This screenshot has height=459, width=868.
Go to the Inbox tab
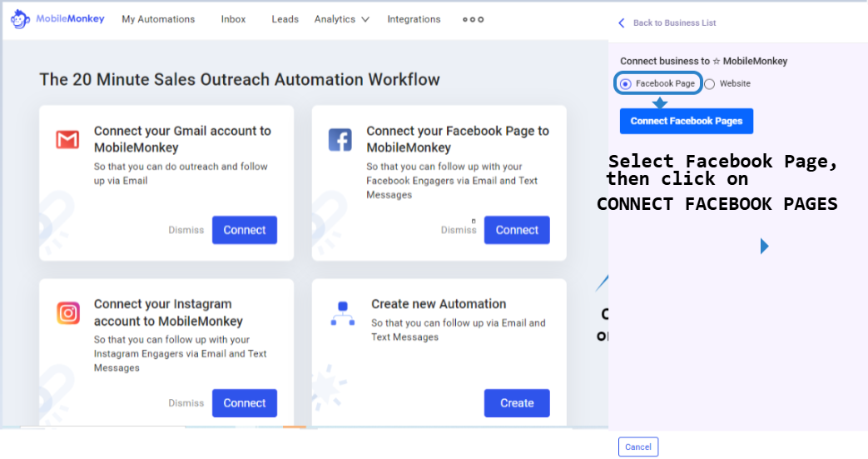coord(233,19)
